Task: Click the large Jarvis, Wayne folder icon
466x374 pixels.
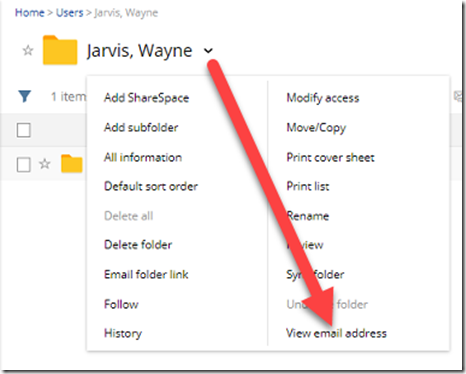Action: pyautogui.click(x=60, y=50)
